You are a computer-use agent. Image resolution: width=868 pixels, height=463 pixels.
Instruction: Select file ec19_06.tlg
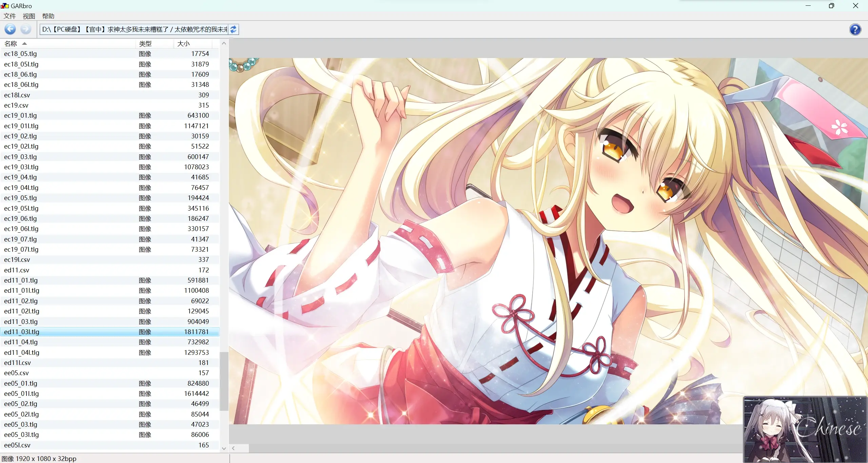tap(110, 218)
